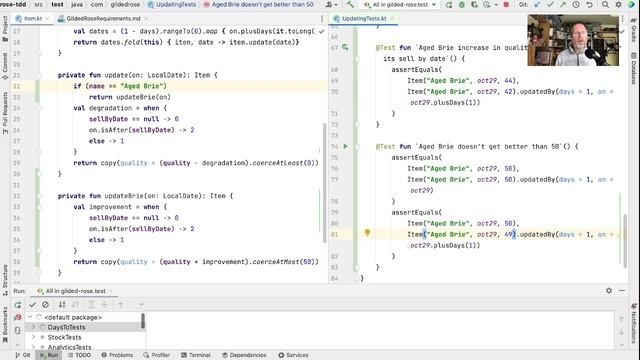Open the Pull Requests tool window

[5, 113]
